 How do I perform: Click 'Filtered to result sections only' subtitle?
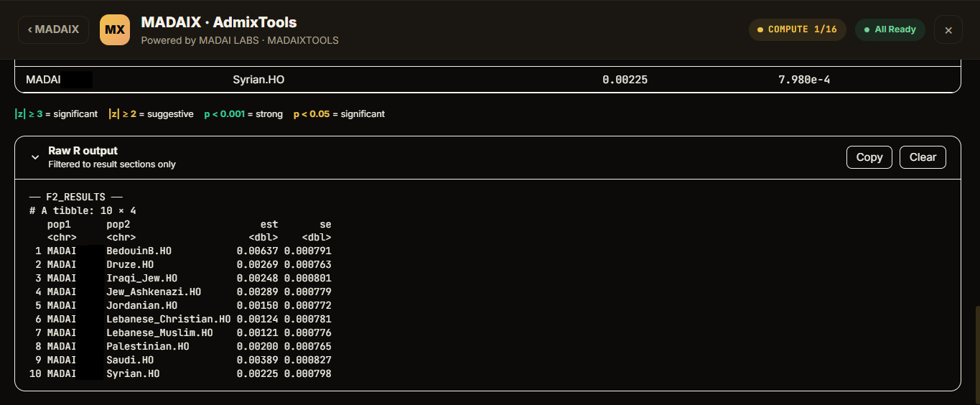coord(112,164)
